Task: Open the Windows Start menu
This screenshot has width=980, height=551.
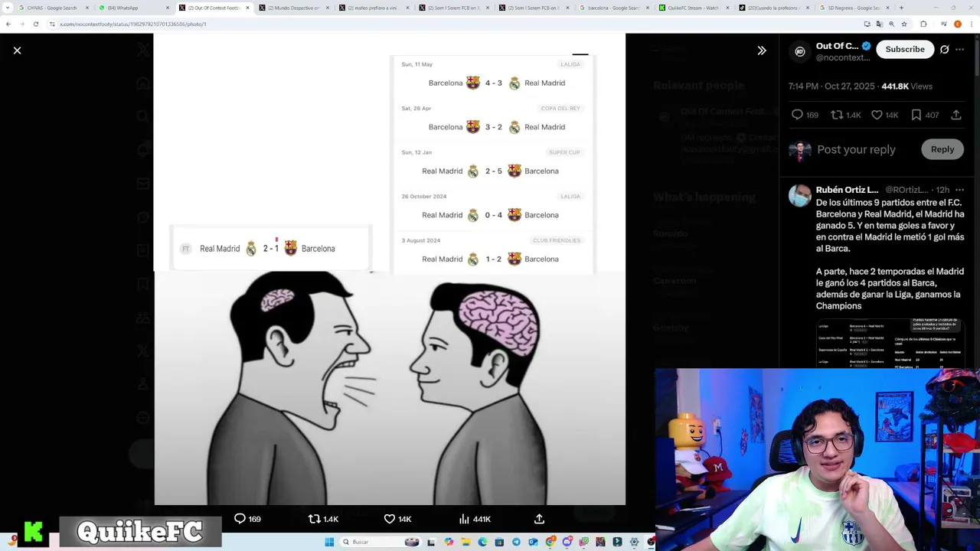Action: point(329,542)
